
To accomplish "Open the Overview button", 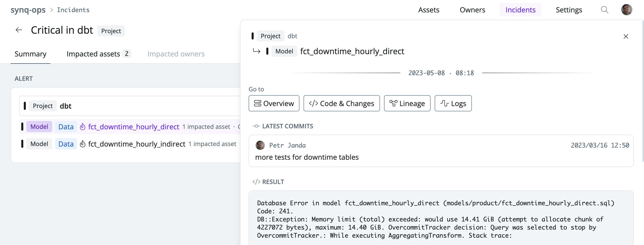I will (x=274, y=103).
